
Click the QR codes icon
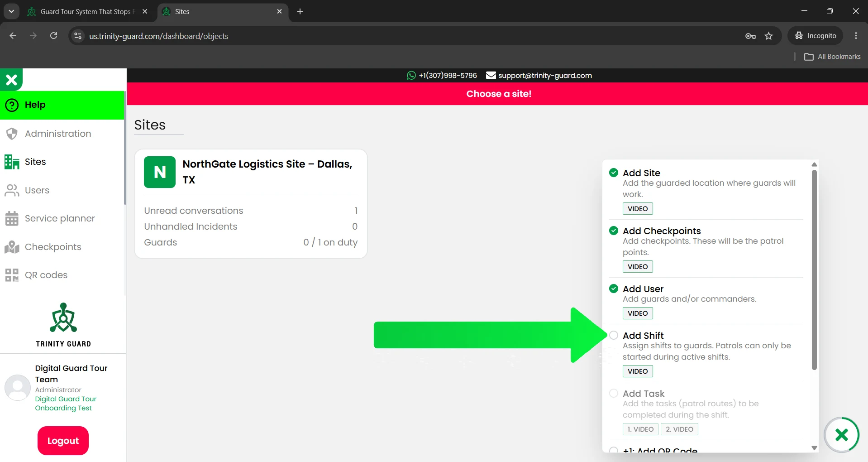[x=12, y=275]
